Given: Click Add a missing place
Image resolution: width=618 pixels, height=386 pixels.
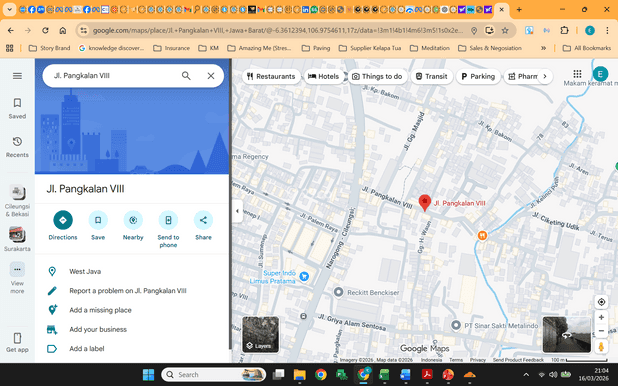Looking at the screenshot, I should click(132, 310).
